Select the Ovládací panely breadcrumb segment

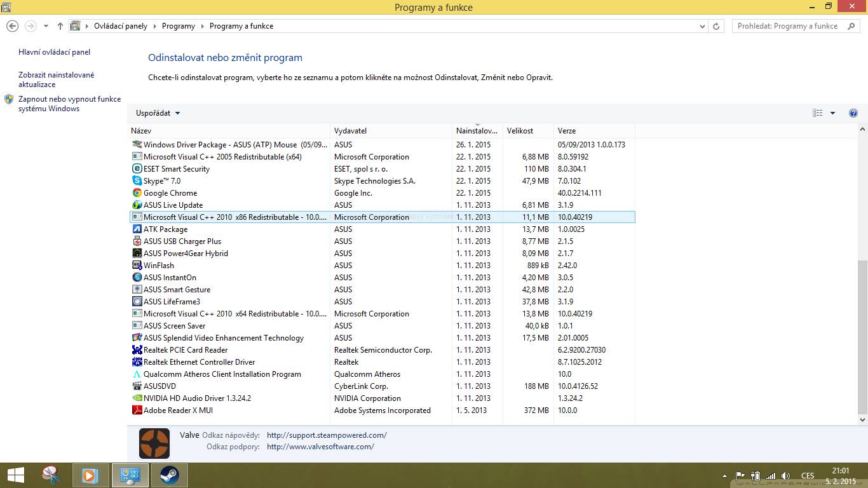pyautogui.click(x=121, y=26)
